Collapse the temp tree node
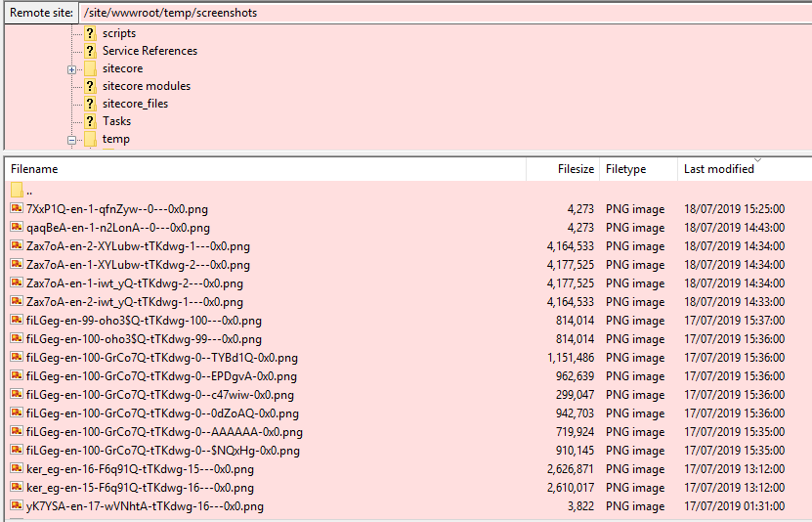Screen dimensions: 812x522 (71, 140)
